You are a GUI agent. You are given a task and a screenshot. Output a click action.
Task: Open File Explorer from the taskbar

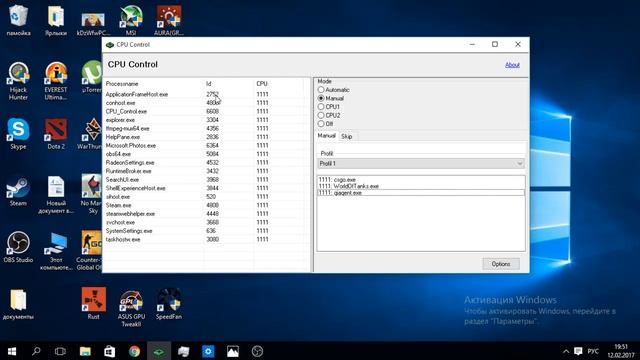pyautogui.click(x=85, y=351)
